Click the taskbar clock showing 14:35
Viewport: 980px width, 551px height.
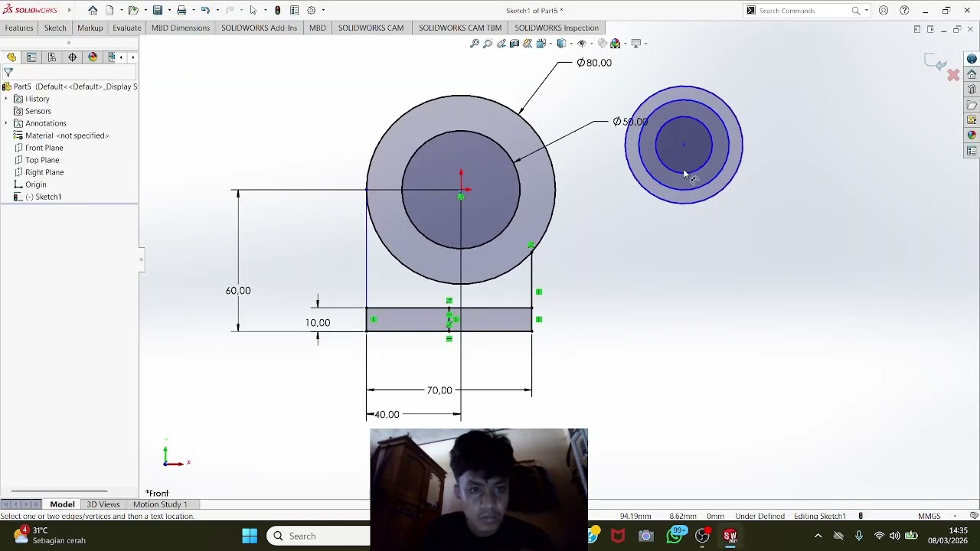[948, 536]
